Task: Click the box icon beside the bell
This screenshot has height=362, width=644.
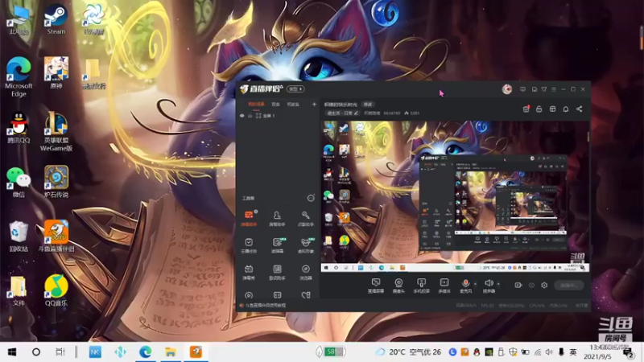Action: [x=552, y=109]
